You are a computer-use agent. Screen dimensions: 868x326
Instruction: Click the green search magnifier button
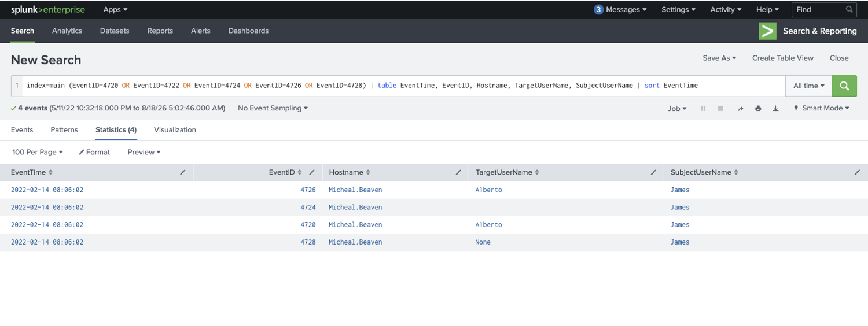click(x=844, y=86)
